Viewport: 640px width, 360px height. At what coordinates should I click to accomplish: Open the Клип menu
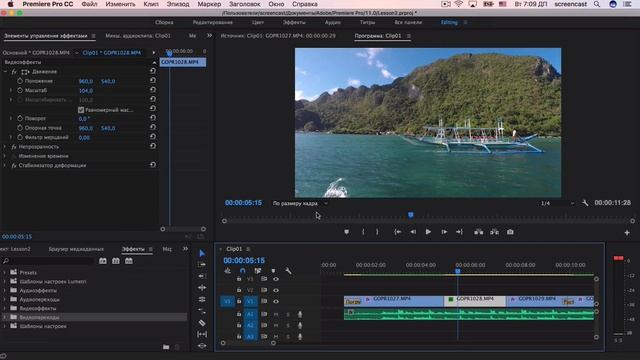click(x=151, y=4)
